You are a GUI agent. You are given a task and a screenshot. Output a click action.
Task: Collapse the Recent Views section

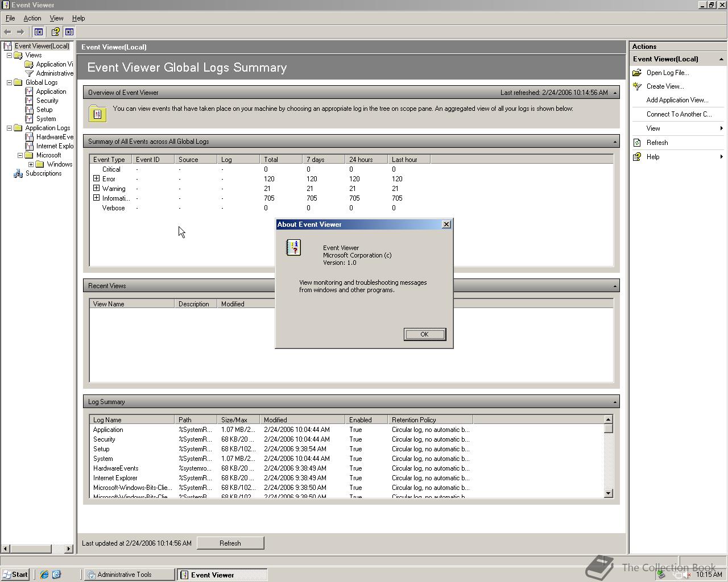[615, 286]
